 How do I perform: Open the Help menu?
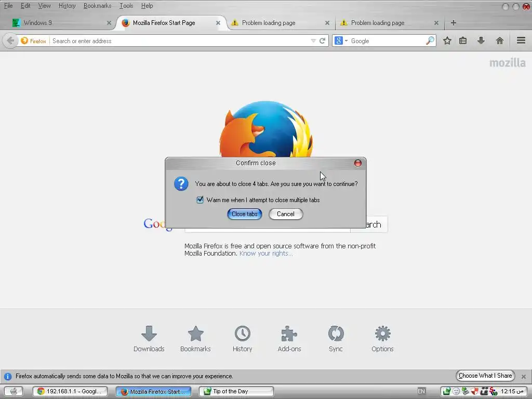[147, 6]
